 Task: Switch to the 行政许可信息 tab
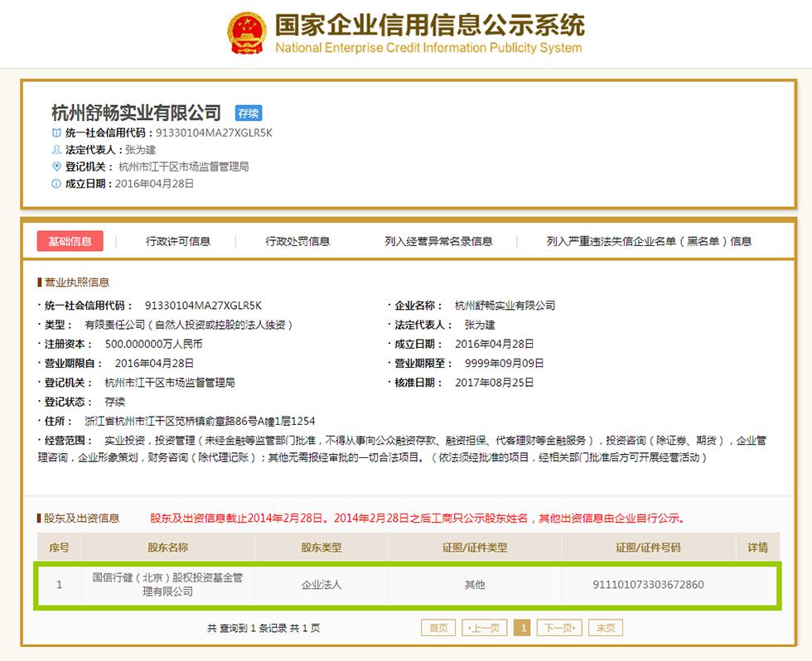178,241
